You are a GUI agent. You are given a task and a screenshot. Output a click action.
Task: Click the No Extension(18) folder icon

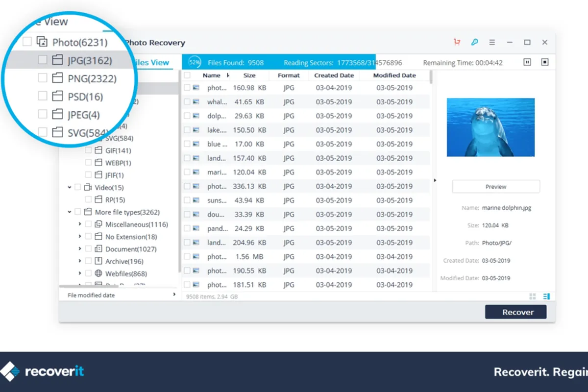(98, 237)
